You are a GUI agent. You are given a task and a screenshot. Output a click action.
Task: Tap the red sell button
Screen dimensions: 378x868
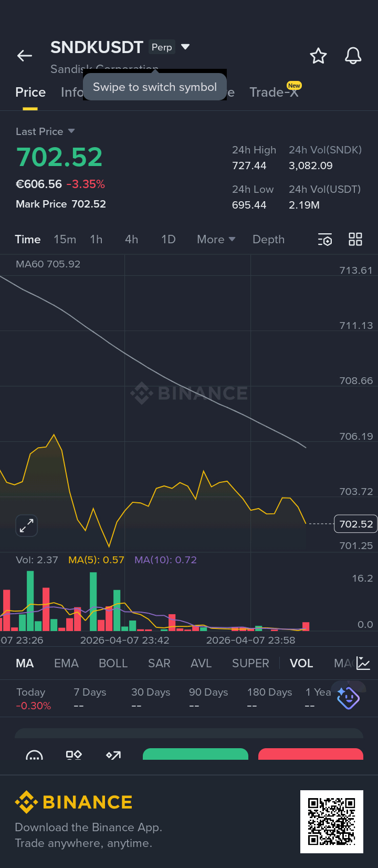point(311,754)
